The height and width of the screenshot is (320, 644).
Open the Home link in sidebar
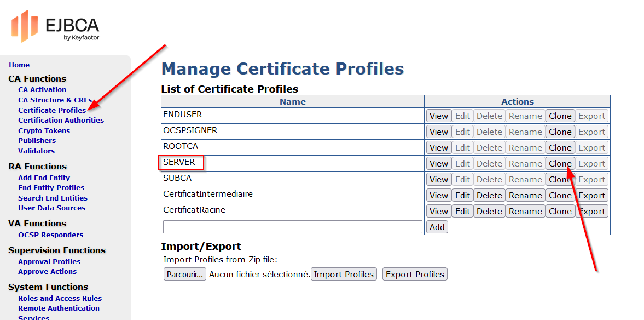tap(19, 65)
